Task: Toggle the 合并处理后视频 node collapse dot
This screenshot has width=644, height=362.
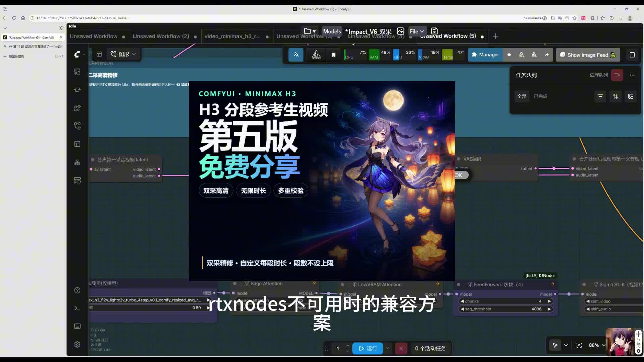Action: click(x=574, y=159)
